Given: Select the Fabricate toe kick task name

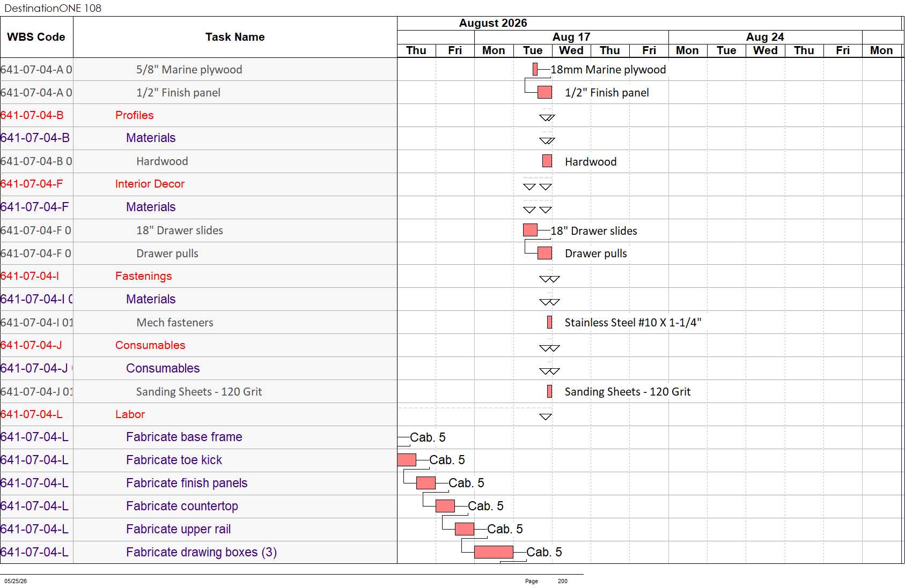Looking at the screenshot, I should click(174, 460).
